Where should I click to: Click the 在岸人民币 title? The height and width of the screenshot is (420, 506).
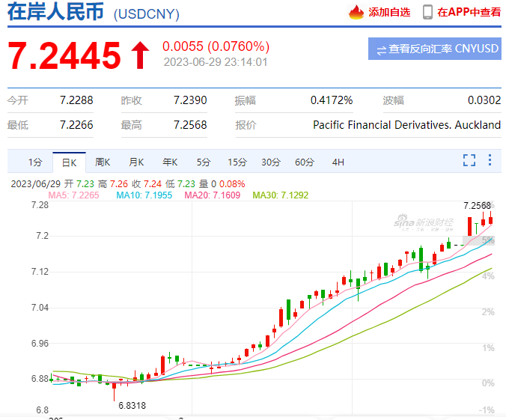pos(55,12)
